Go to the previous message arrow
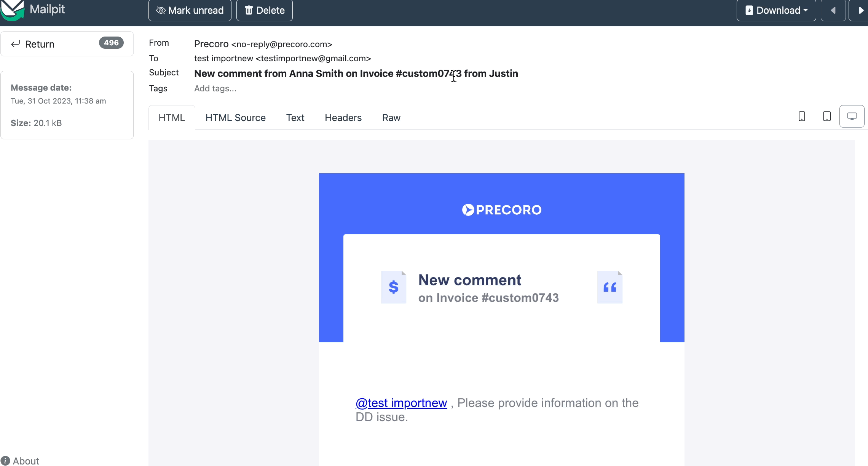Screen dimensions: 868x466 [x=833, y=10]
